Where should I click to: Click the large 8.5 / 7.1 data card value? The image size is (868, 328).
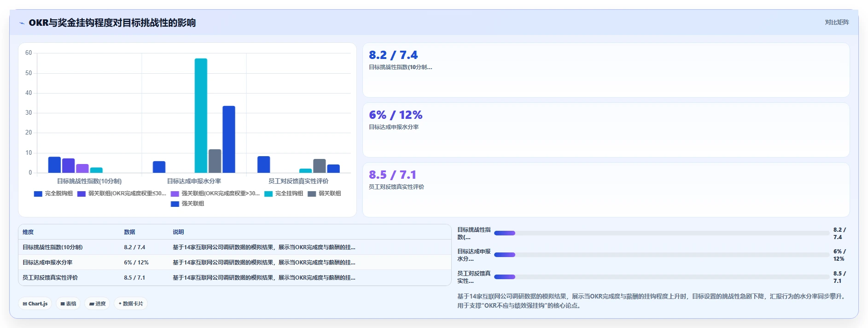tap(392, 175)
